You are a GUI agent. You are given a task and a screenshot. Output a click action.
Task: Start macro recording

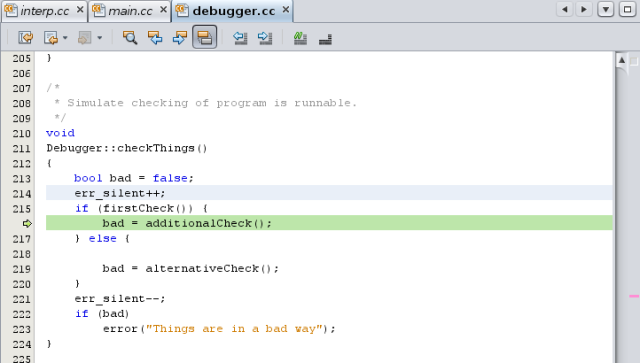(x=300, y=38)
